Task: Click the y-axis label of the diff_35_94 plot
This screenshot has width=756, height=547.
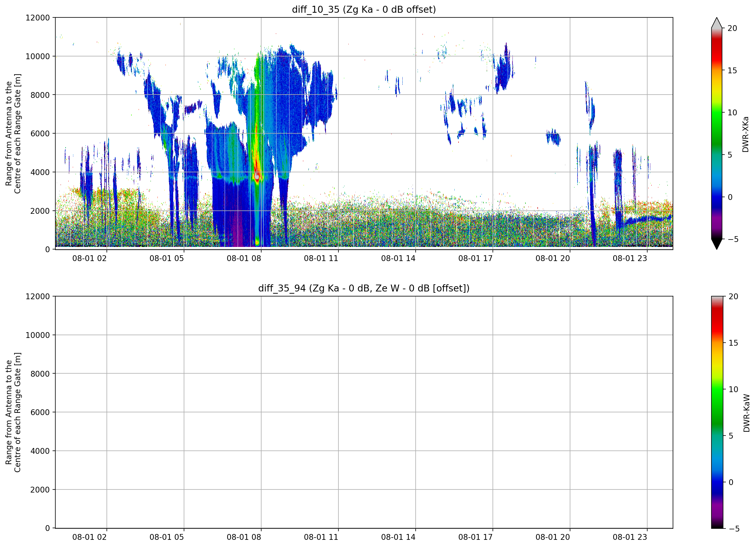Action: [x=13, y=412]
